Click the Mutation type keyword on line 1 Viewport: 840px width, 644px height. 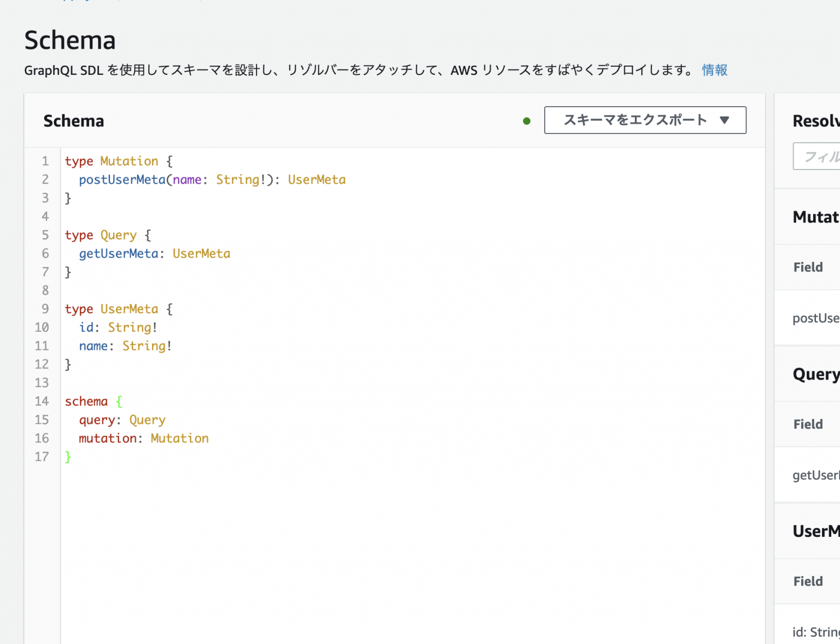coord(129,161)
